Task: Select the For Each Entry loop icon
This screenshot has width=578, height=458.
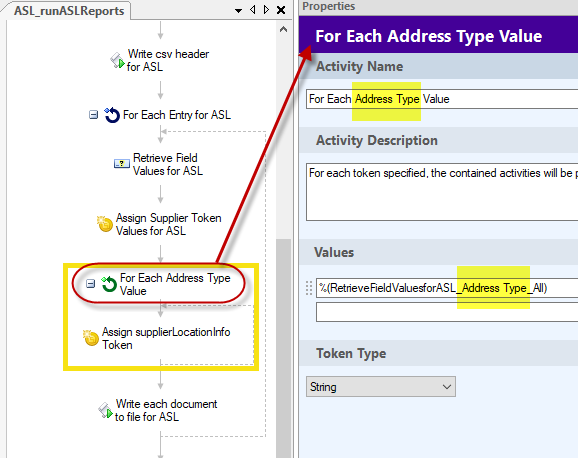Action: coord(112,115)
